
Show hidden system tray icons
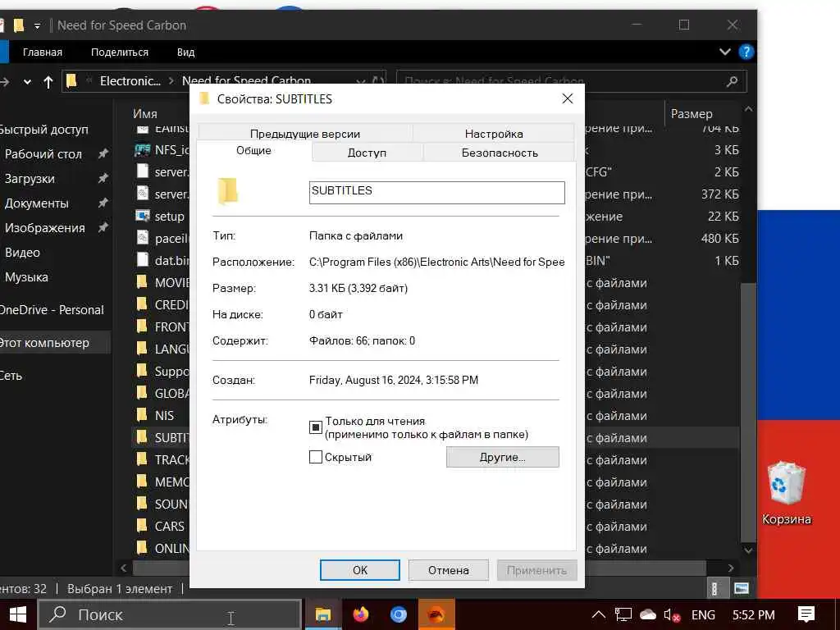click(598, 614)
